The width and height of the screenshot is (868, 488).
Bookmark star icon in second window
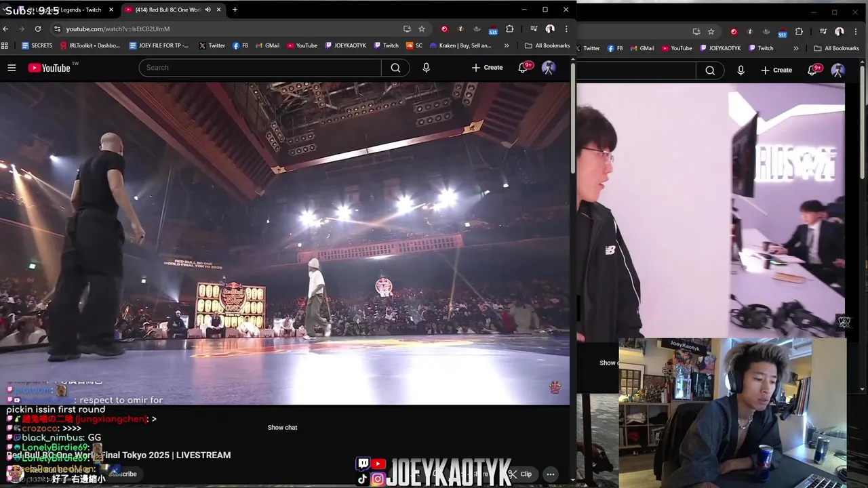click(711, 31)
